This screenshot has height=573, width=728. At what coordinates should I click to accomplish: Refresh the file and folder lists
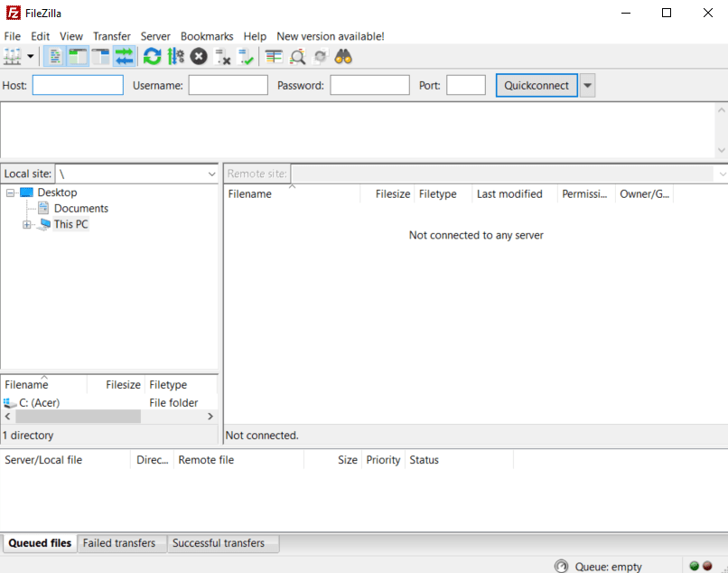pyautogui.click(x=153, y=57)
